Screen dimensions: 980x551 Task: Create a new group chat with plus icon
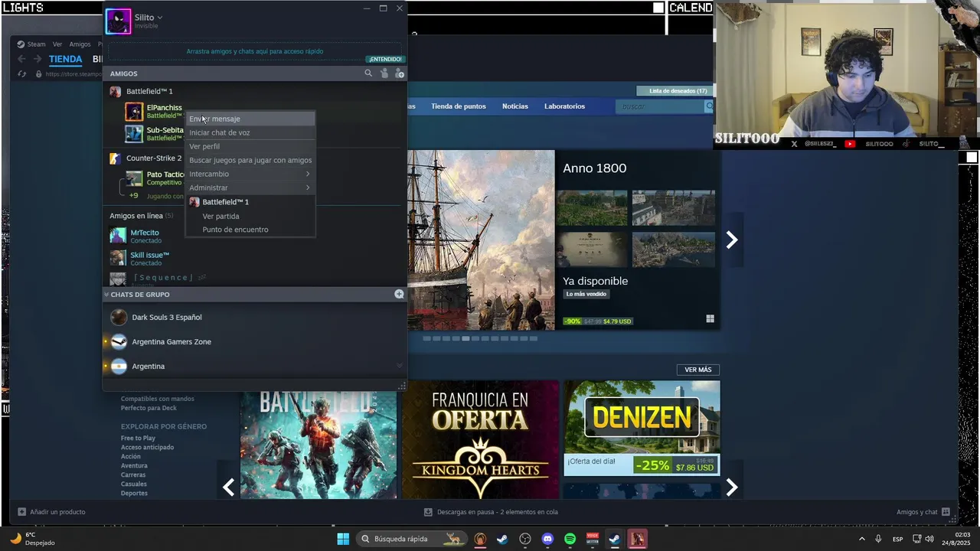(399, 294)
